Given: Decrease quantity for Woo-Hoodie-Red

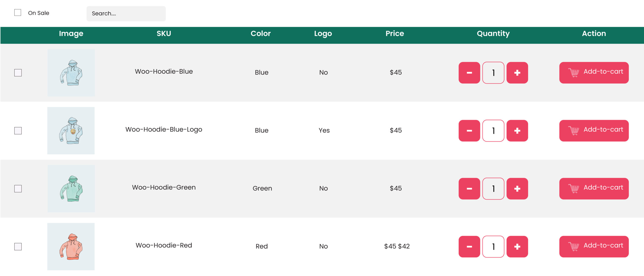Looking at the screenshot, I should tap(469, 247).
